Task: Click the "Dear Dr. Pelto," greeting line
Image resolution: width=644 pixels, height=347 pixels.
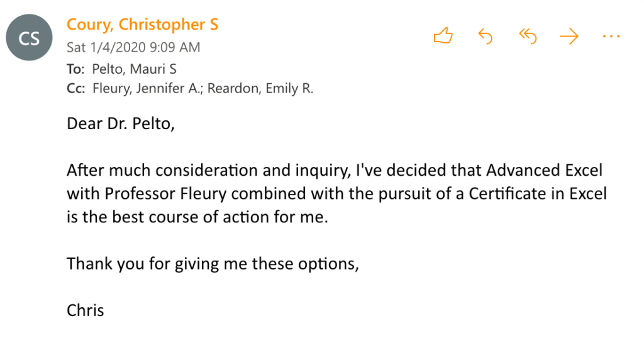Action: pos(120,123)
